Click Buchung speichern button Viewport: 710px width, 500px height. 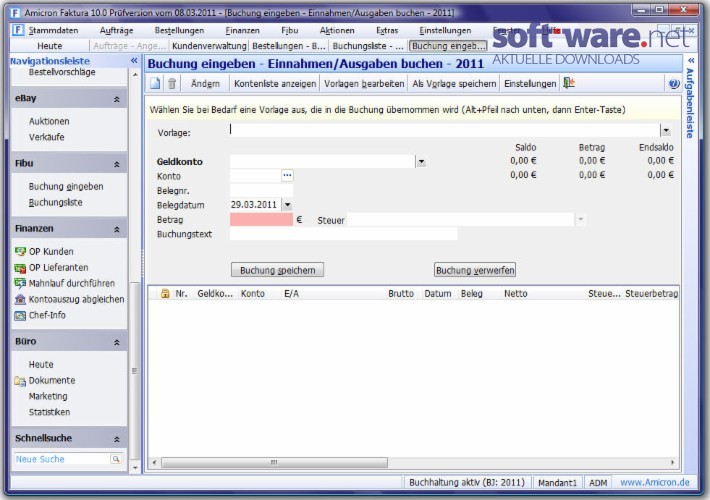pyautogui.click(x=278, y=270)
